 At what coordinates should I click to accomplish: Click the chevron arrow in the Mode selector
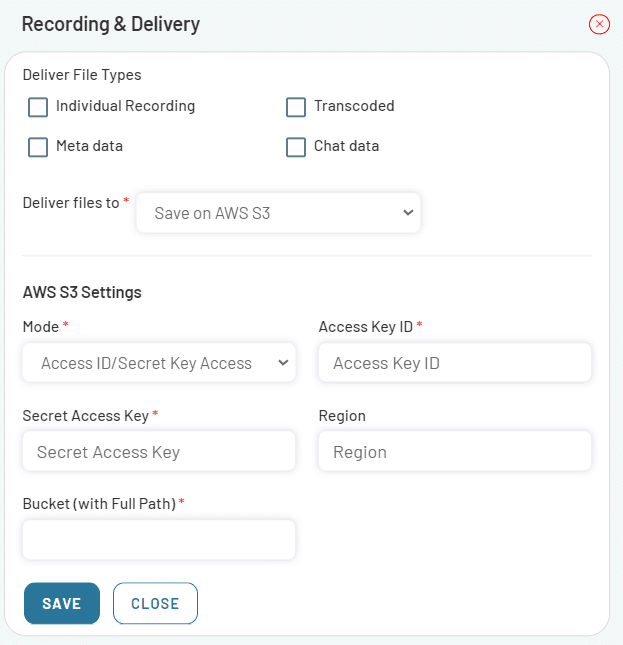point(283,363)
